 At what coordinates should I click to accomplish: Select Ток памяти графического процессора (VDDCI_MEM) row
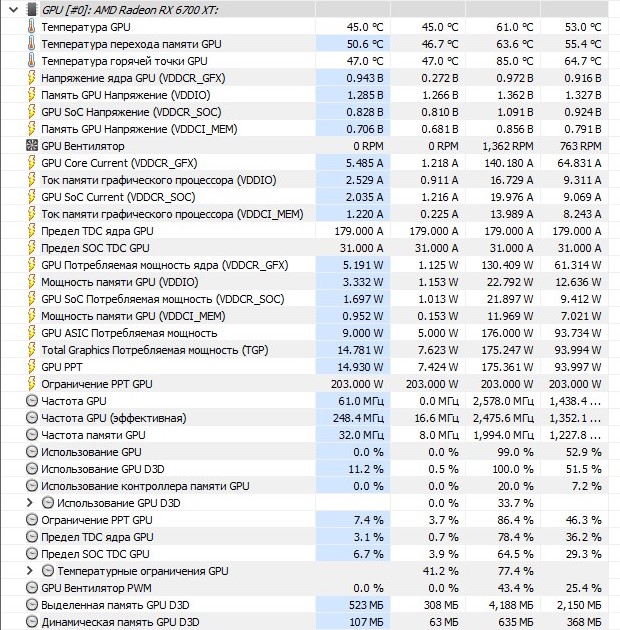pyautogui.click(x=305, y=214)
